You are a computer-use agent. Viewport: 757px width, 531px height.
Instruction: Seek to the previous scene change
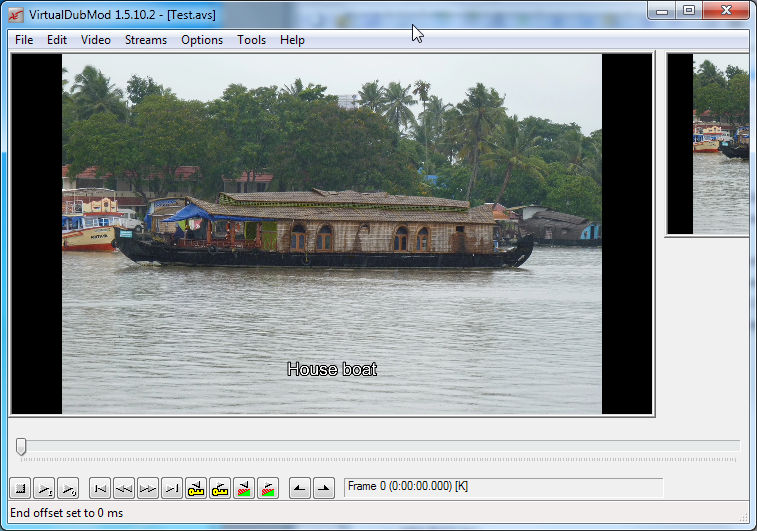coord(244,489)
